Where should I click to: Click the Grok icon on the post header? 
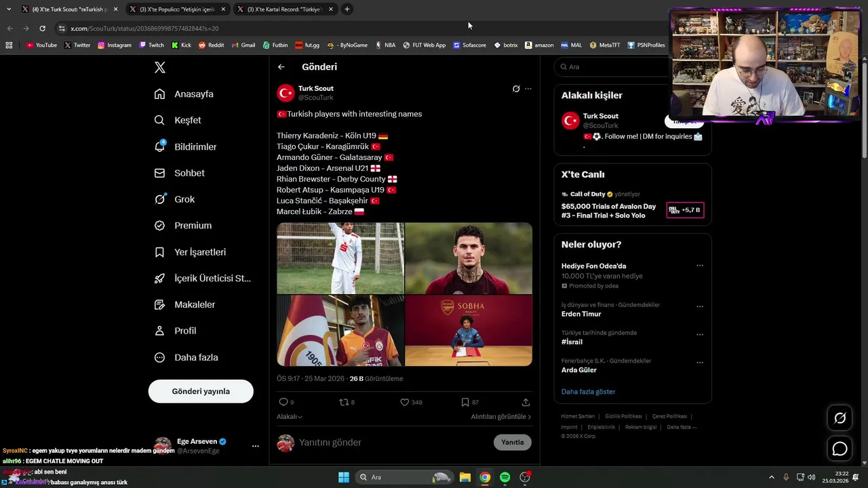coord(516,89)
